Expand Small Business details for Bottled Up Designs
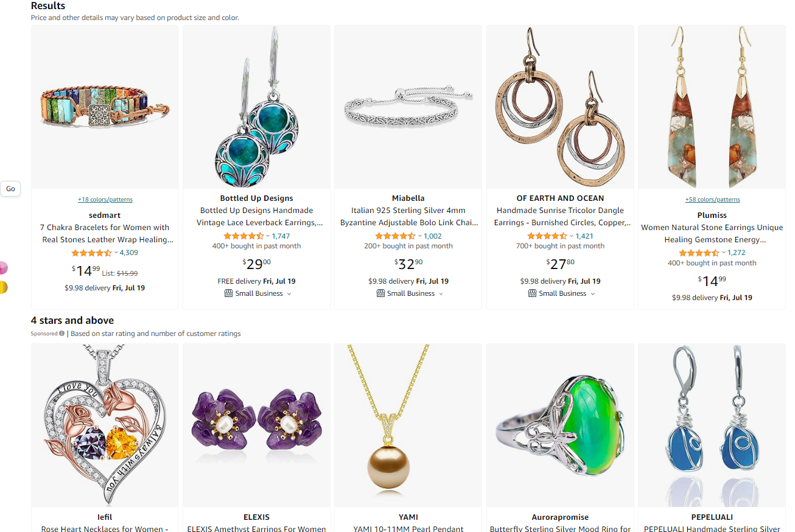The width and height of the screenshot is (795, 532). (289, 294)
